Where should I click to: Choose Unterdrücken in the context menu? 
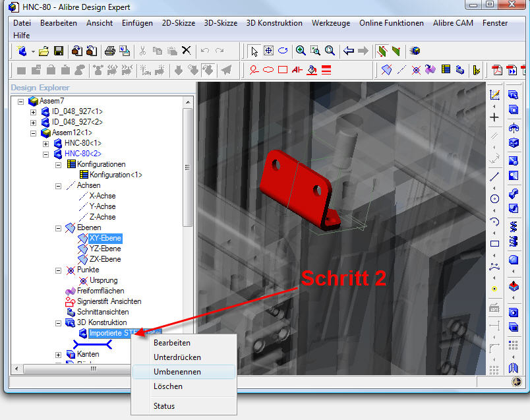[x=183, y=357]
